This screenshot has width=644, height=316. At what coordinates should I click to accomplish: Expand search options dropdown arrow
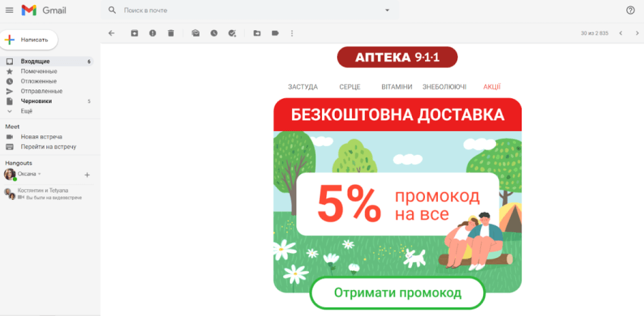click(387, 10)
